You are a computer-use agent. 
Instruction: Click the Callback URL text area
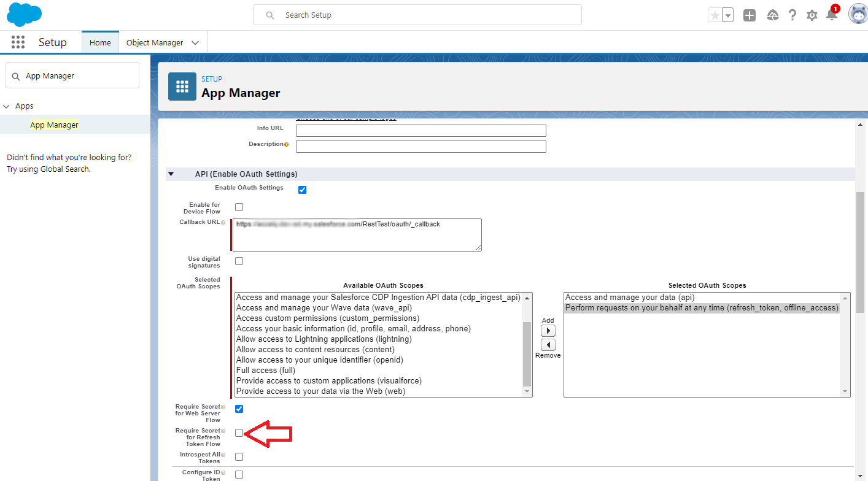357,235
